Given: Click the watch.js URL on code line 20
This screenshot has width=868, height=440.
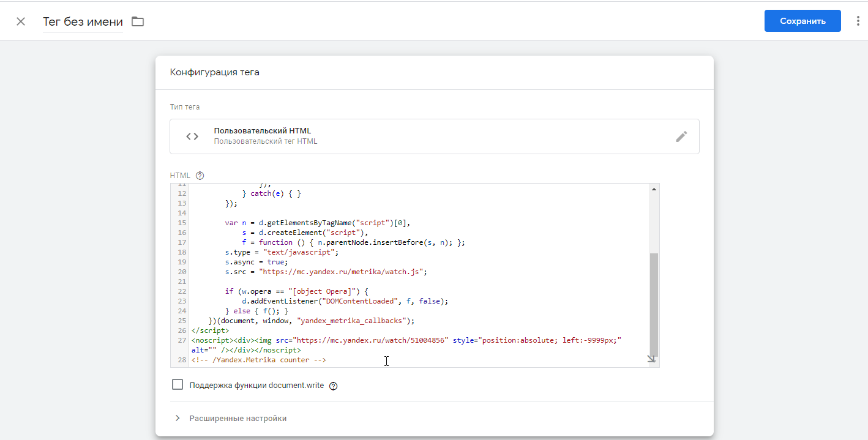Looking at the screenshot, I should tap(342, 272).
